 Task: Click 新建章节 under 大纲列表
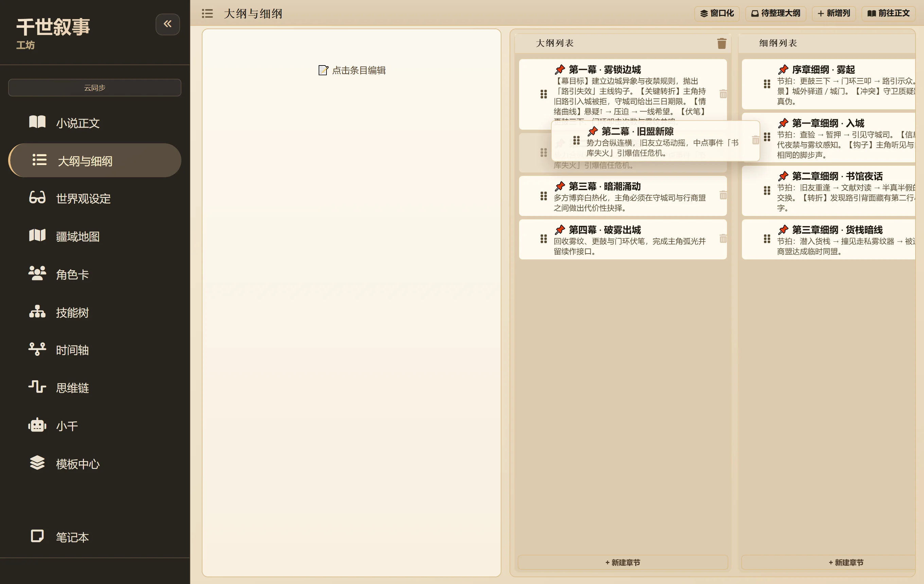[622, 562]
